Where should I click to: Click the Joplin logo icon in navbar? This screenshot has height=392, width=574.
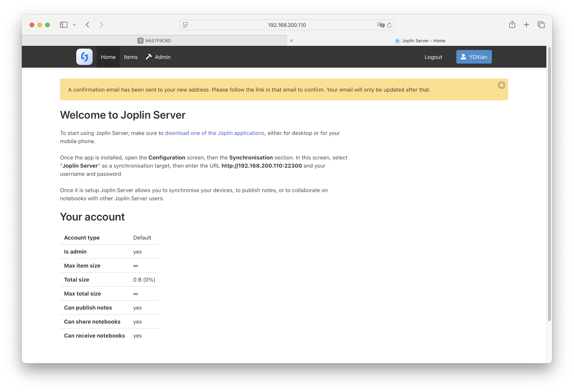click(x=84, y=57)
